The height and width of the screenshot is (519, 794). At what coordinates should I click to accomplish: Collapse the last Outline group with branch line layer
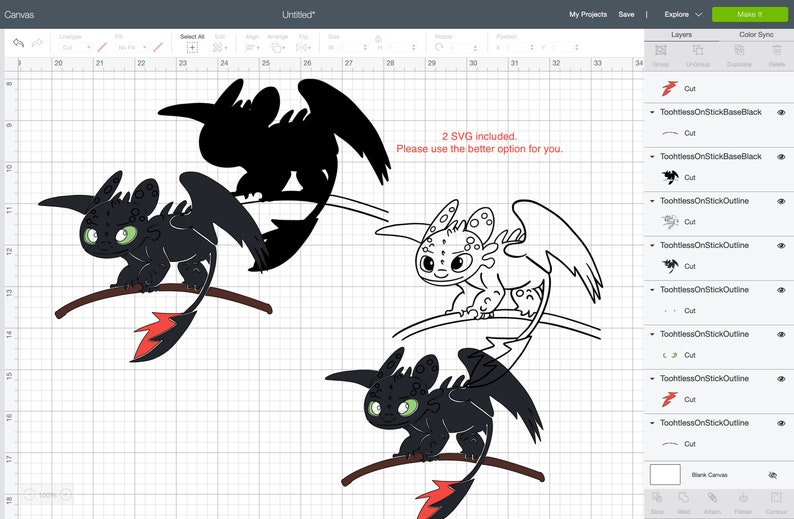click(x=652, y=423)
